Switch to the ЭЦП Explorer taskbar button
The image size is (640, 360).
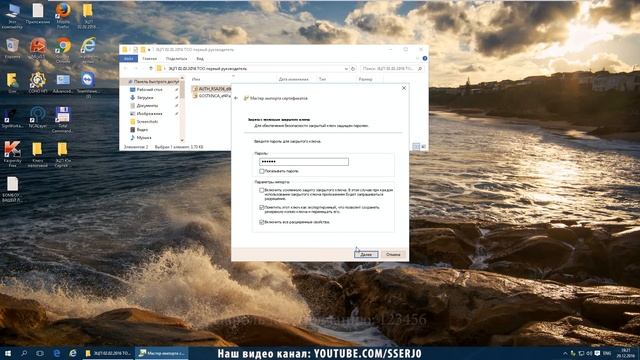(x=108, y=353)
